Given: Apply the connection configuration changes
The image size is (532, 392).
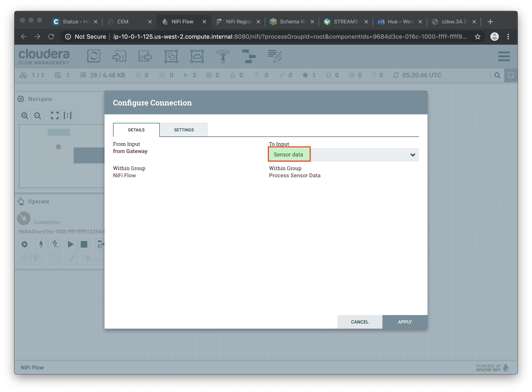Looking at the screenshot, I should pyautogui.click(x=404, y=322).
